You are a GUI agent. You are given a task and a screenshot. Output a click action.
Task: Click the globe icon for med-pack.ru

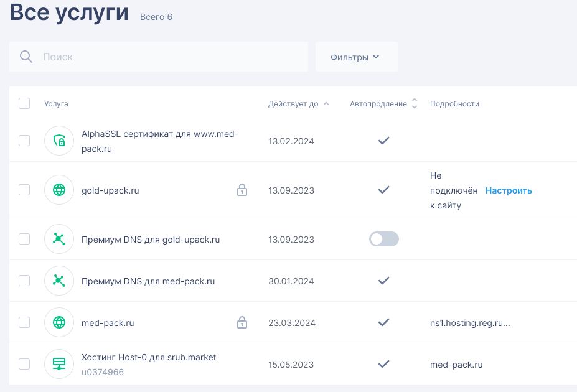(59, 323)
